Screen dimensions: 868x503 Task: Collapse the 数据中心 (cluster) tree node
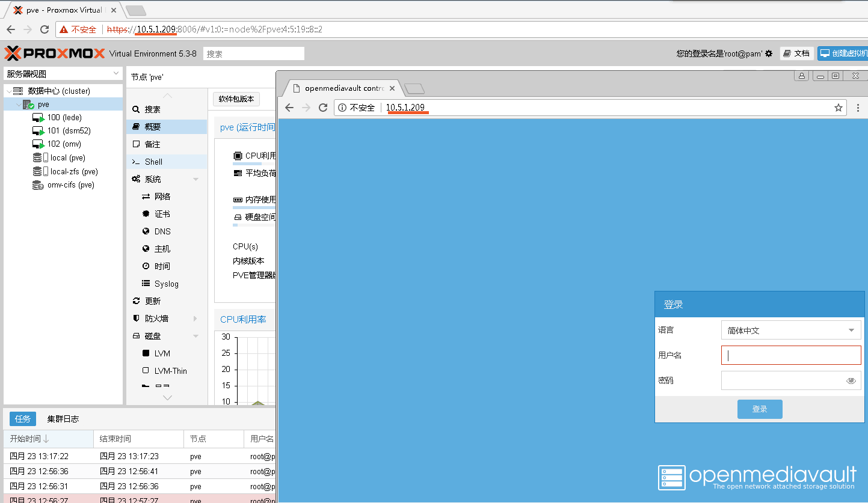tap(8, 91)
